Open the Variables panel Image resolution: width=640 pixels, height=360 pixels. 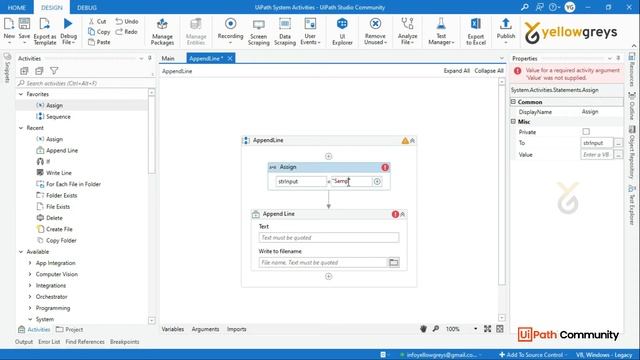173,329
